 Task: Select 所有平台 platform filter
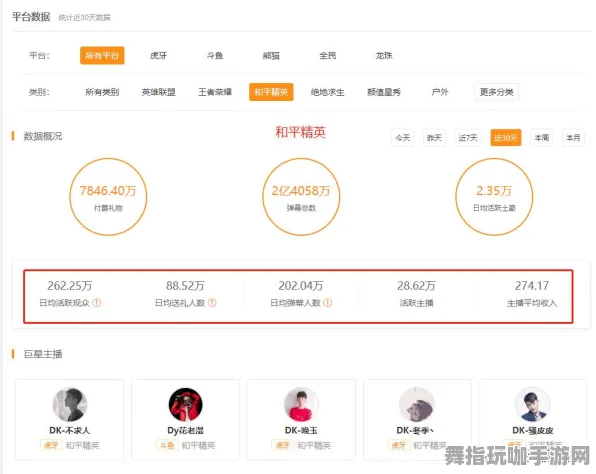click(x=102, y=55)
